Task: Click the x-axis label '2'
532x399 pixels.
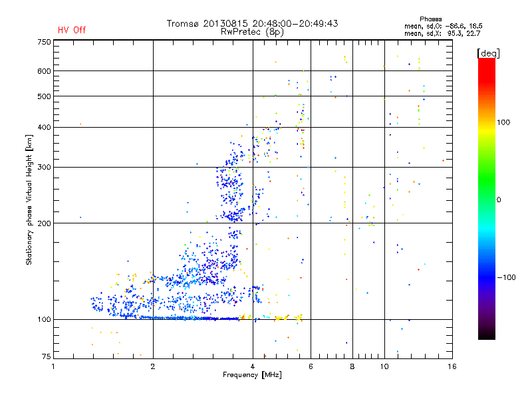Action: tap(153, 366)
